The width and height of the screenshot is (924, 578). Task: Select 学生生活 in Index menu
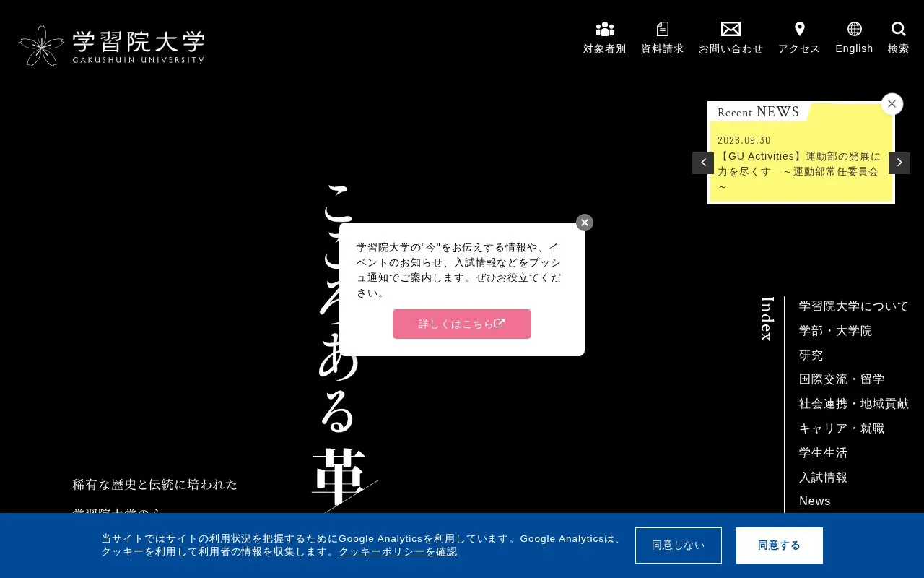coord(824,453)
